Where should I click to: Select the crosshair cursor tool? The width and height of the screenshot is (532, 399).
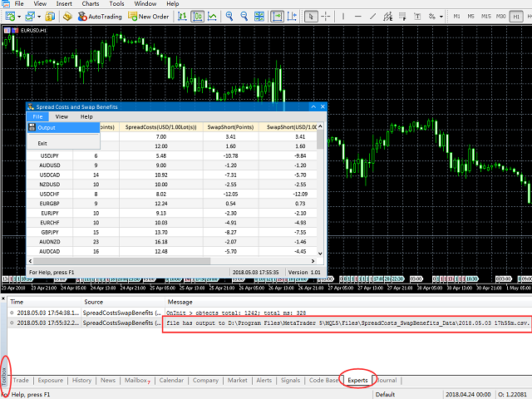coord(327,16)
